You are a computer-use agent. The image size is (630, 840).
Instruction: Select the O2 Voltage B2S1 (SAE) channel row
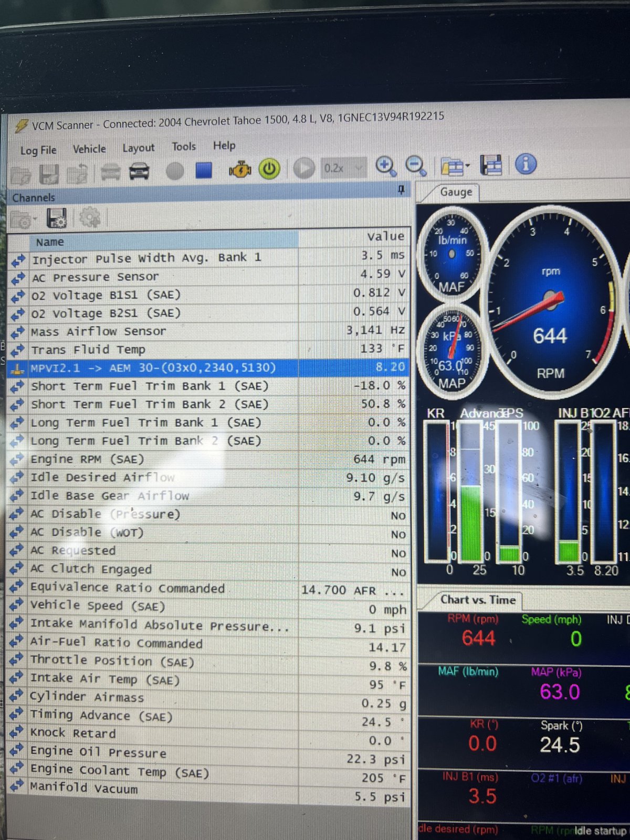click(x=209, y=313)
